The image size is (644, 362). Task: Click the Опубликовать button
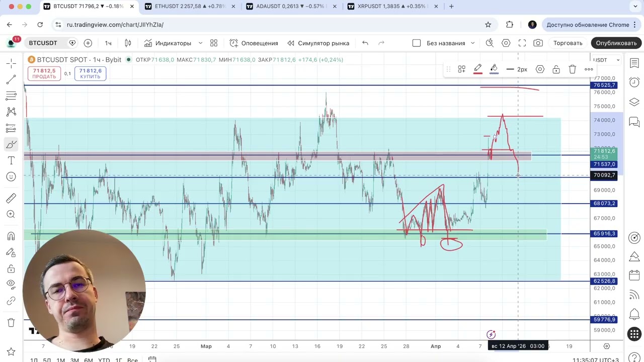coord(616,43)
